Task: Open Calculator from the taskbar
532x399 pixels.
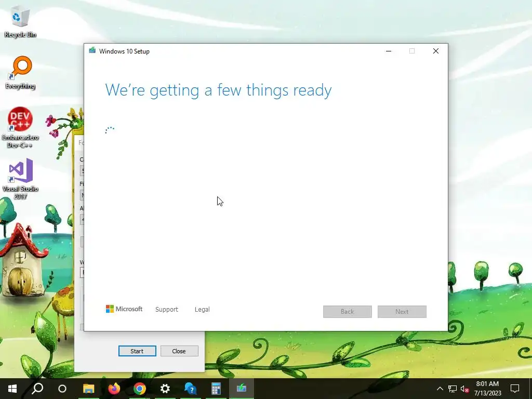Action: pyautogui.click(x=216, y=389)
